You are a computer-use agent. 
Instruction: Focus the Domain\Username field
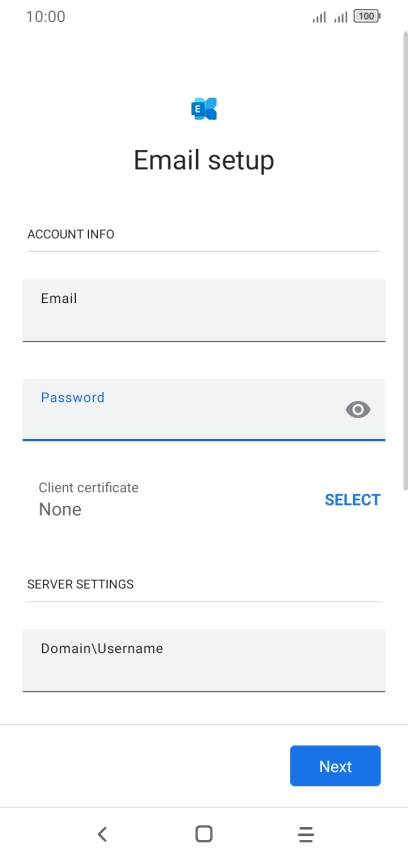[204, 660]
